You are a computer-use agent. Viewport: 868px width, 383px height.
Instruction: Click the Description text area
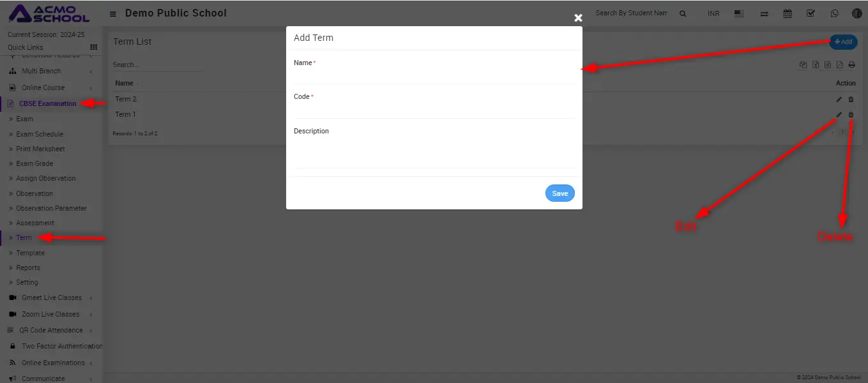click(x=434, y=152)
